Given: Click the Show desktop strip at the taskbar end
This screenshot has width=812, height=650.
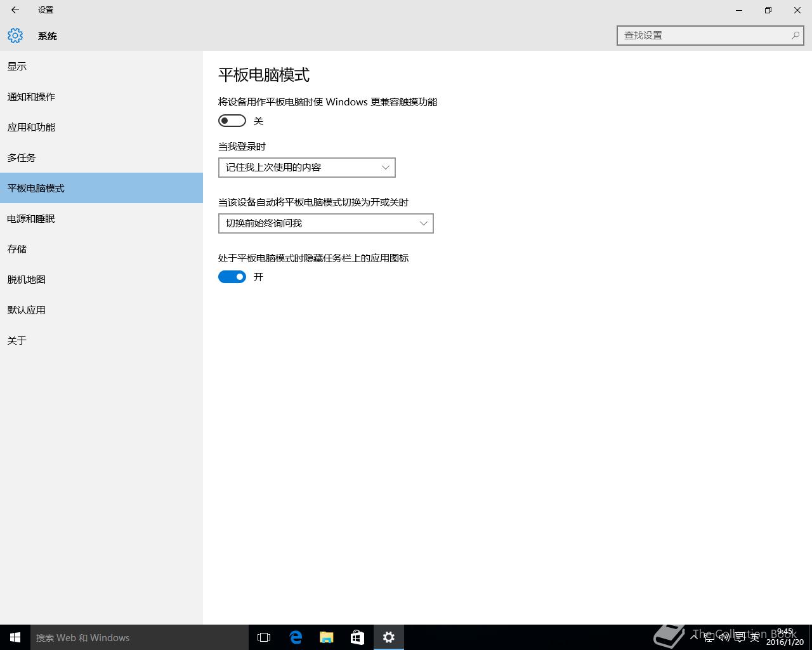Looking at the screenshot, I should (810, 637).
